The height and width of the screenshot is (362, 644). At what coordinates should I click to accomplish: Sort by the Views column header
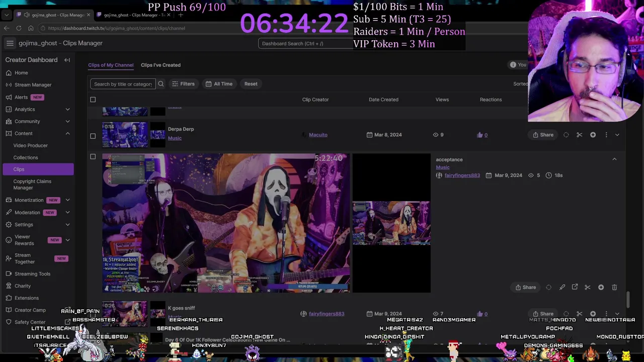pos(442,100)
